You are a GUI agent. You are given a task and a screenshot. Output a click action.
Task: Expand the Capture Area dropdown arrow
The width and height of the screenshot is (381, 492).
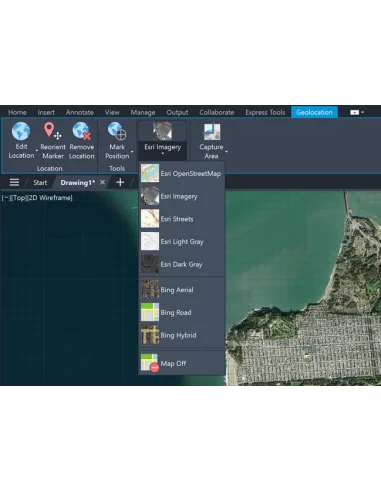click(226, 152)
